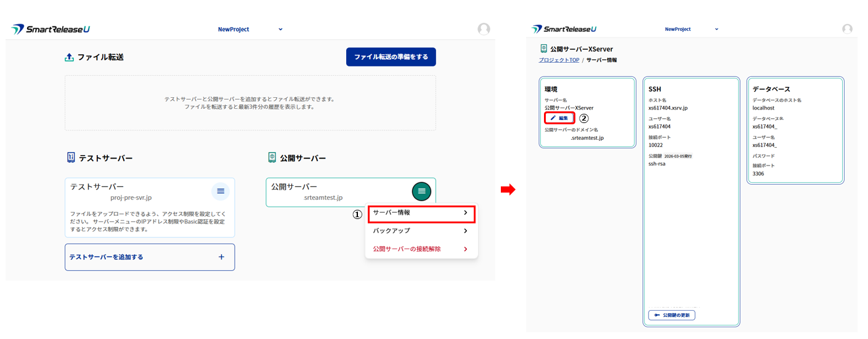The height and width of the screenshot is (339, 868).
Task: Click the file transfer upload icon
Action: (x=69, y=57)
